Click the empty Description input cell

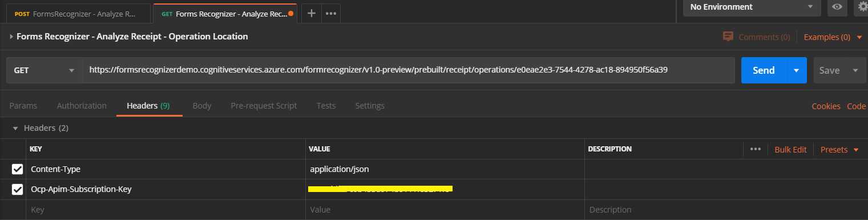pos(726,210)
